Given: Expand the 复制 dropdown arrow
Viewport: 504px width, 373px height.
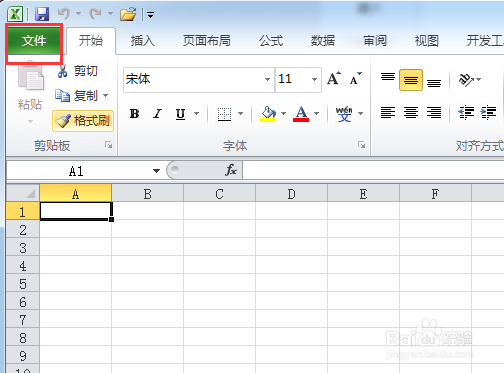Looking at the screenshot, I should coord(106,96).
